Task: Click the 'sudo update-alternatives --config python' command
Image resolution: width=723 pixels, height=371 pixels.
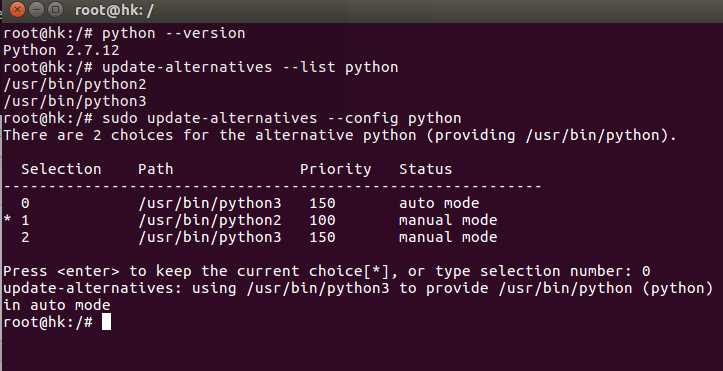Action: pyautogui.click(x=281, y=118)
